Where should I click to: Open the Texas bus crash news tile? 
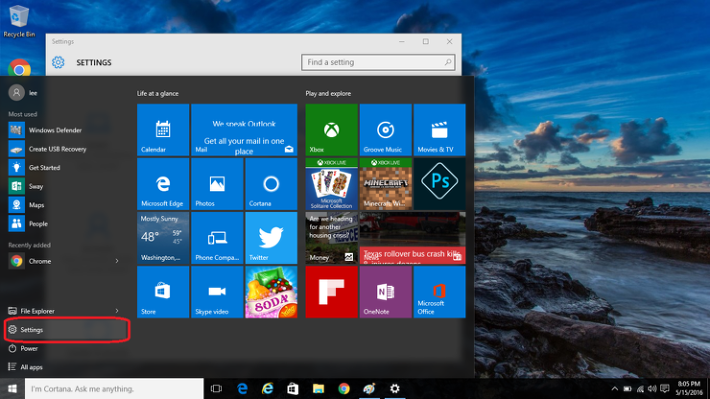[413, 238]
